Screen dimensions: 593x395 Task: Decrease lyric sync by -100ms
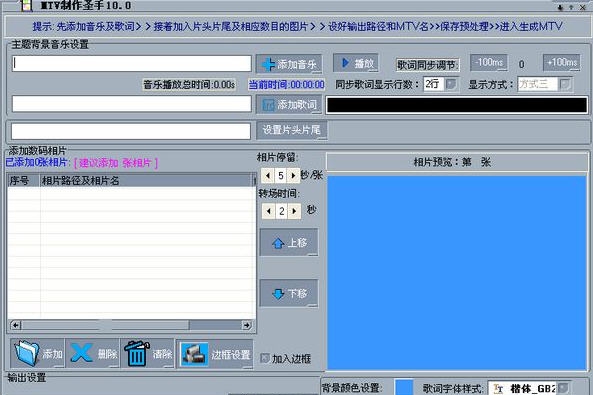click(x=489, y=62)
